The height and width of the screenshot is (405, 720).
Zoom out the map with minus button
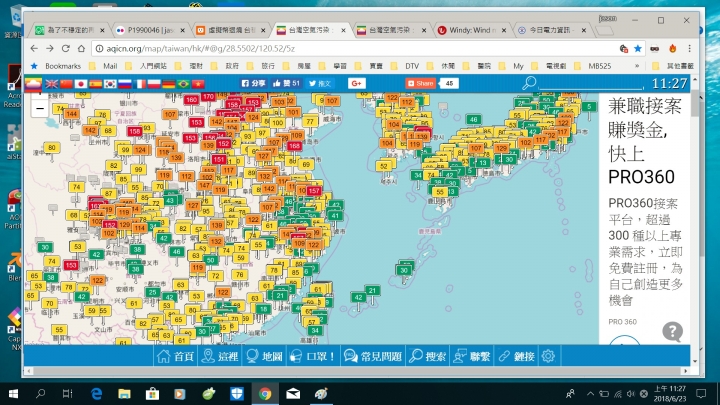(40, 108)
